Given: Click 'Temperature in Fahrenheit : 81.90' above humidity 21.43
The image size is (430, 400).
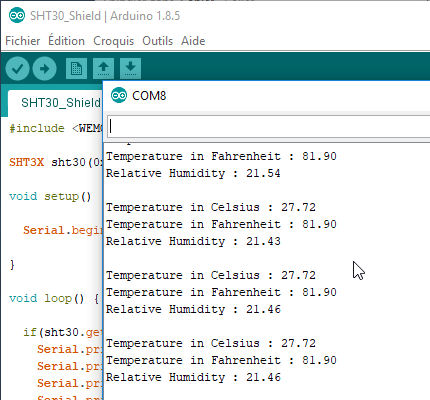Looking at the screenshot, I should point(221,224).
